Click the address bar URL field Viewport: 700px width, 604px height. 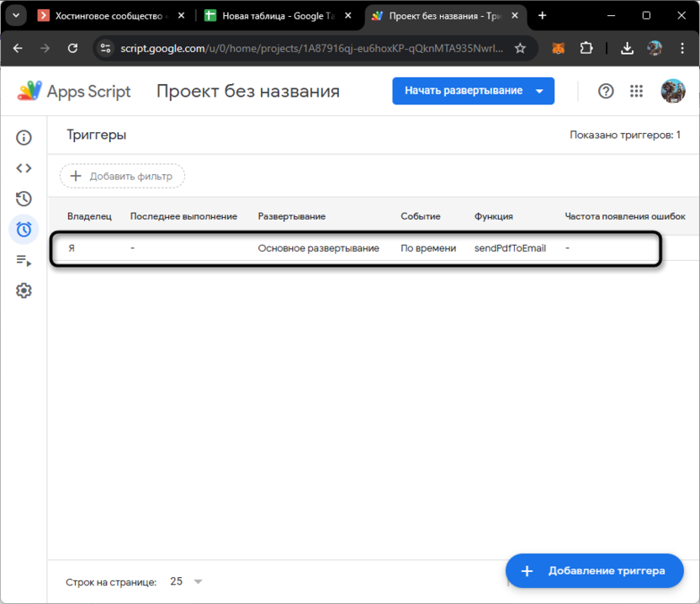click(x=311, y=48)
